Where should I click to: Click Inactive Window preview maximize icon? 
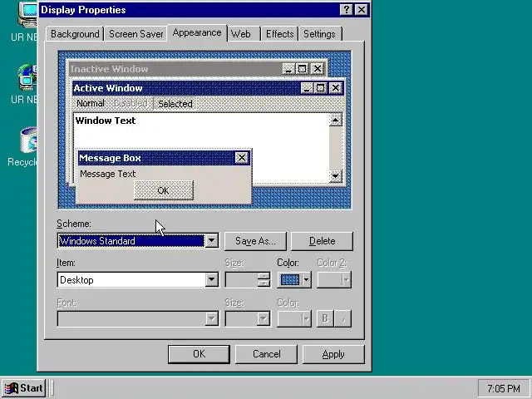pyautogui.click(x=302, y=69)
